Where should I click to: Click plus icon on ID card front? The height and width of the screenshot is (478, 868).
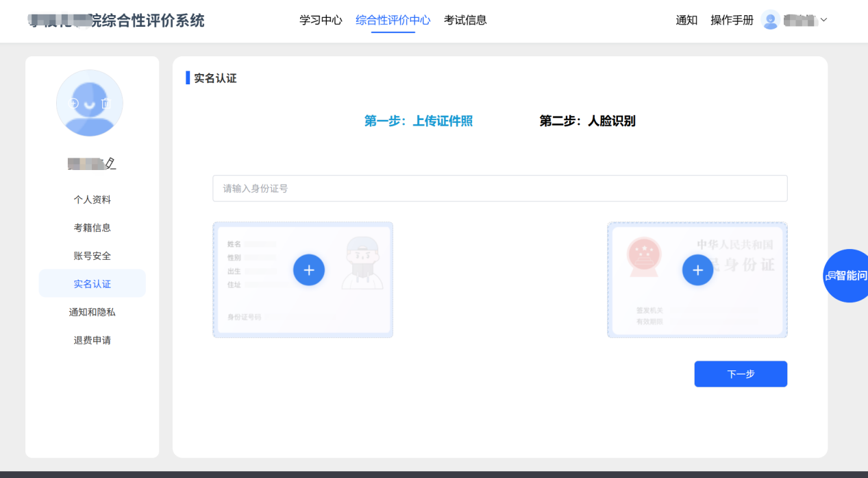309,270
